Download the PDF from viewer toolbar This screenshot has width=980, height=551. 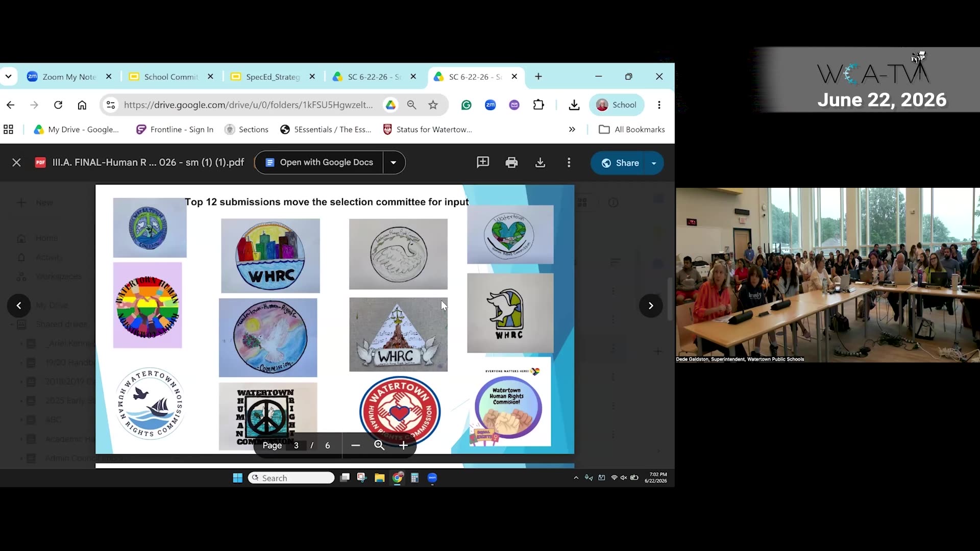tap(540, 162)
